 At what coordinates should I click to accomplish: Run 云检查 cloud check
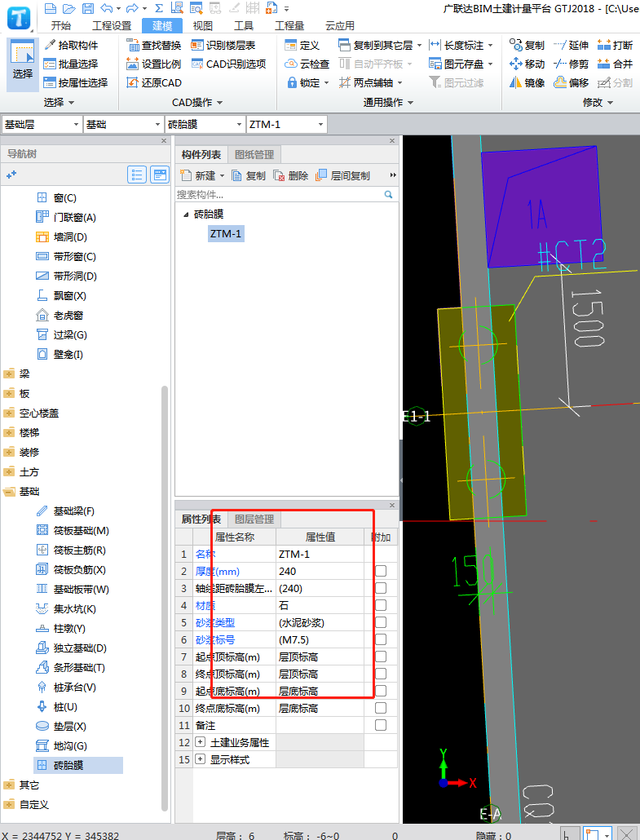[307, 64]
